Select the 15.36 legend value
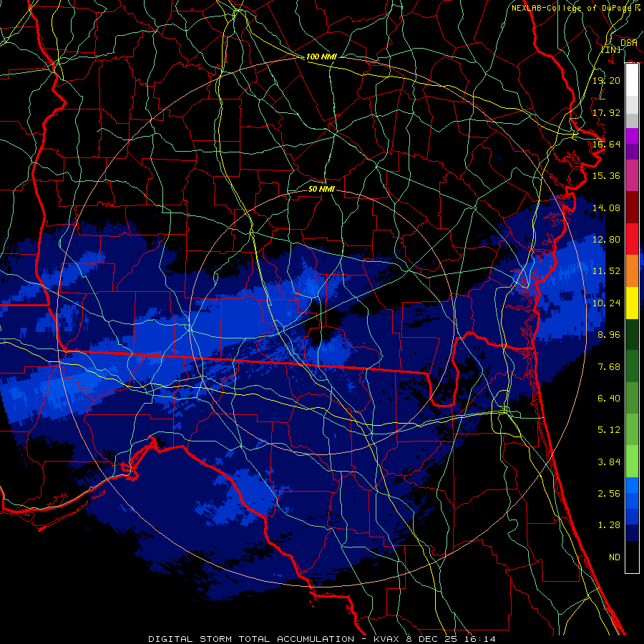 coord(606,176)
